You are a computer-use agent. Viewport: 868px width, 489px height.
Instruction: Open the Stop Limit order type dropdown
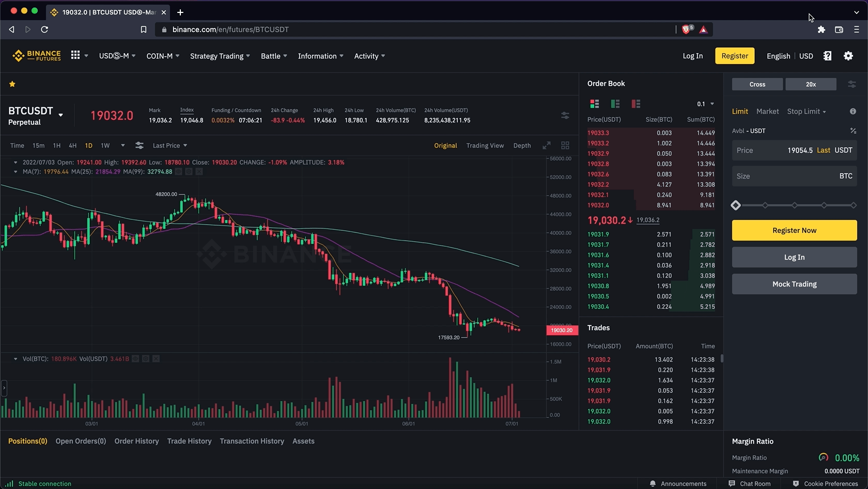tap(806, 112)
